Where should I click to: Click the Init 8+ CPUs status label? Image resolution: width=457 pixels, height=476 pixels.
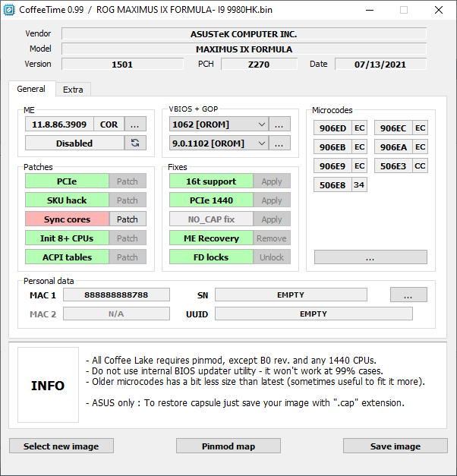pos(67,238)
